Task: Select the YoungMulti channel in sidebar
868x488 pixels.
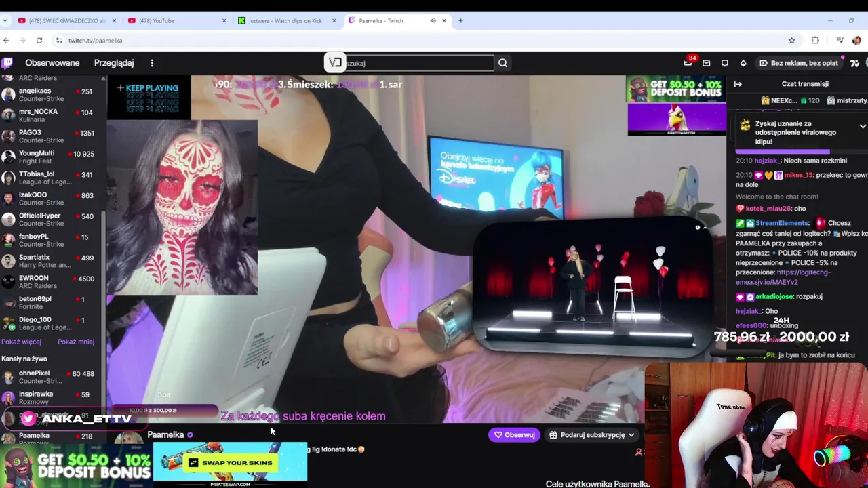Action: point(52,157)
